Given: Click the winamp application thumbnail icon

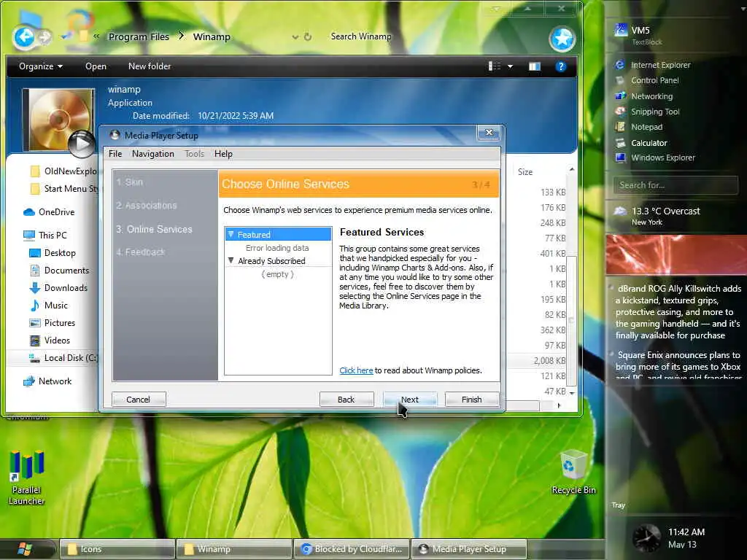Looking at the screenshot, I should pyautogui.click(x=58, y=120).
